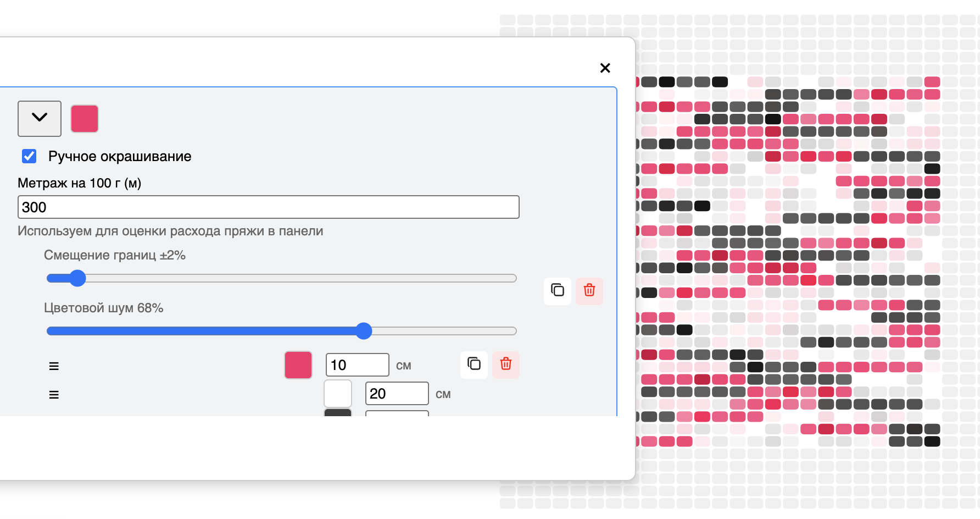Uncheck the Ручное окрашивание checkbox

point(29,157)
